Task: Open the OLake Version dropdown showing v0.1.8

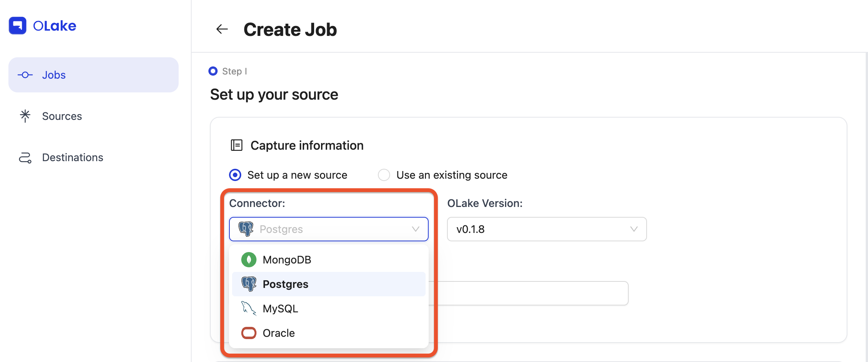Action: [547, 229]
